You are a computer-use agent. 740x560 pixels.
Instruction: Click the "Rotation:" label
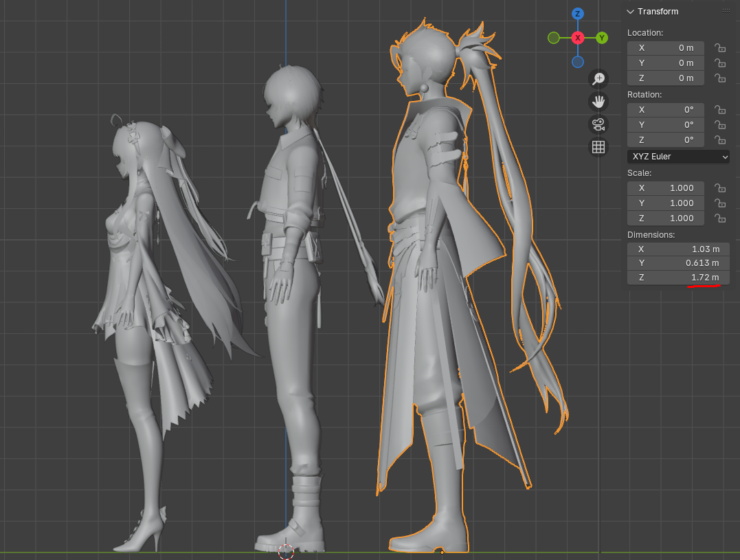[x=644, y=95]
